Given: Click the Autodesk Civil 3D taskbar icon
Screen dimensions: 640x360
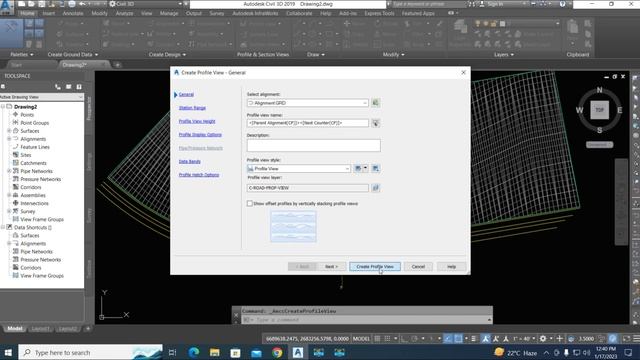Looking at the screenshot, I should tap(298, 352).
